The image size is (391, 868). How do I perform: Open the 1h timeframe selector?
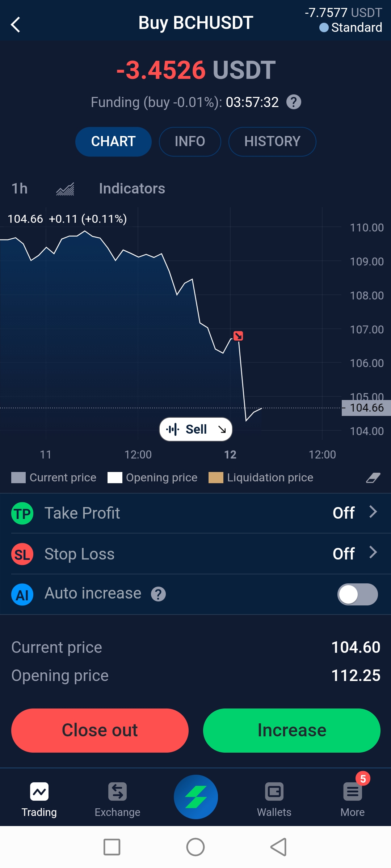click(20, 188)
